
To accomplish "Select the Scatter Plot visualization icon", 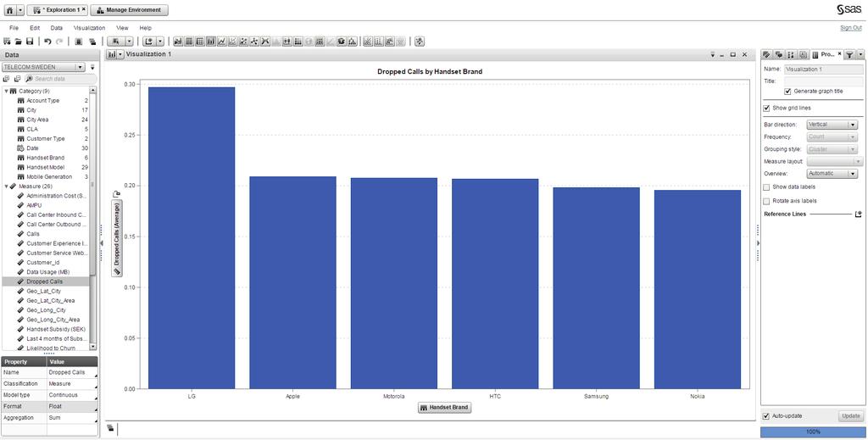I will (x=232, y=42).
